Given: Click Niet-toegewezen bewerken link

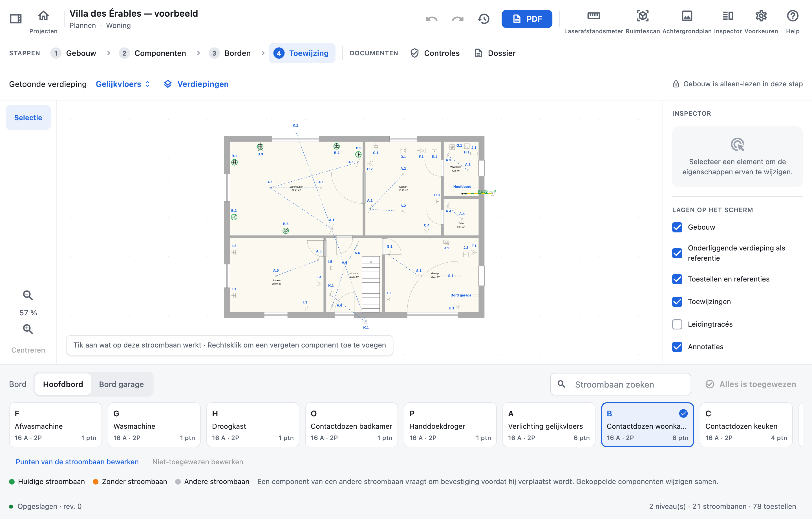Looking at the screenshot, I should pyautogui.click(x=198, y=462).
